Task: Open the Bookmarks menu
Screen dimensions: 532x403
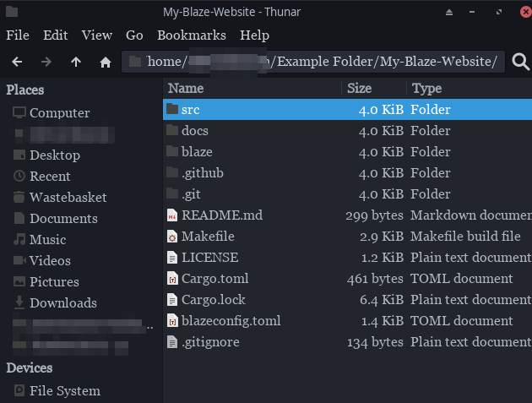Action: 191,35
